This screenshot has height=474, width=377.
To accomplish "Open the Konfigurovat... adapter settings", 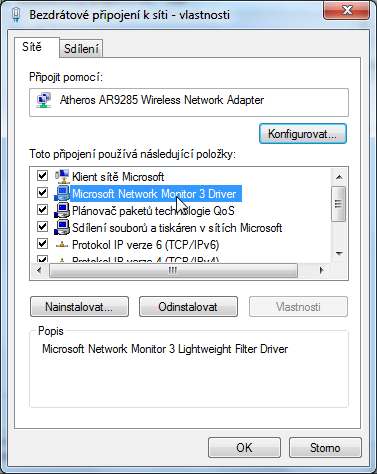I will click(x=303, y=134).
